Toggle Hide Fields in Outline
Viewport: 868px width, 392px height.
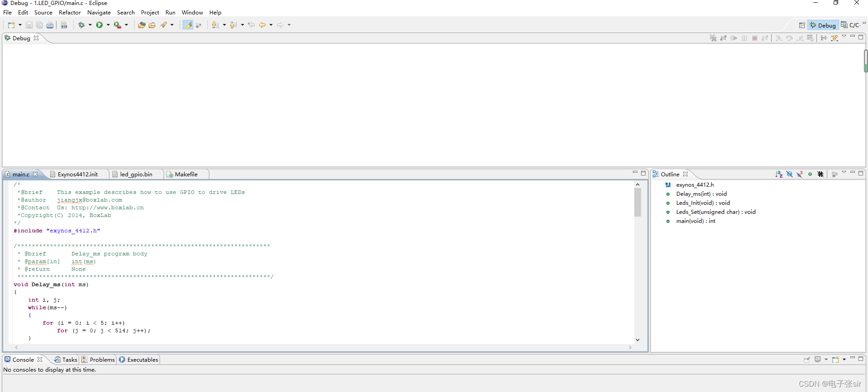coord(789,174)
